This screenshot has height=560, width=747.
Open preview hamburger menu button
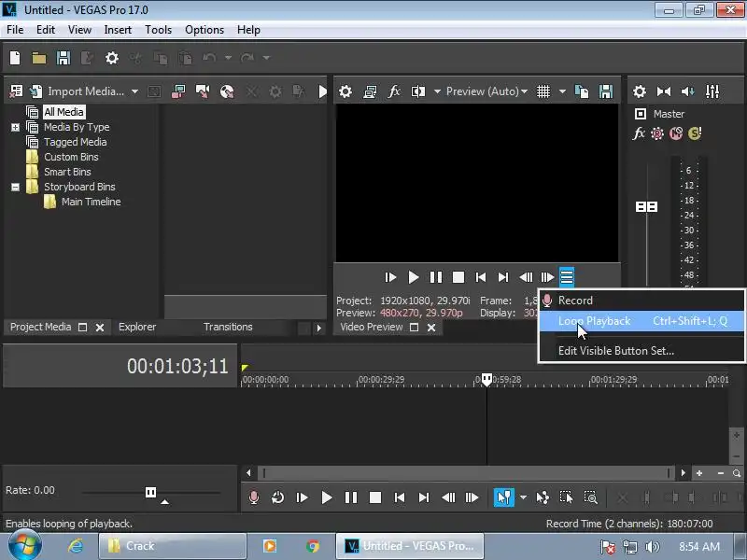point(567,276)
